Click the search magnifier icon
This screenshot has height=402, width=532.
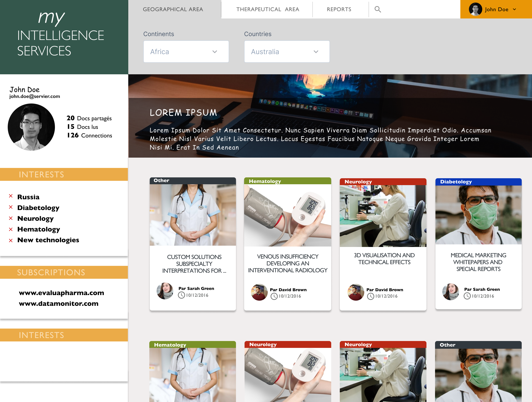click(378, 9)
